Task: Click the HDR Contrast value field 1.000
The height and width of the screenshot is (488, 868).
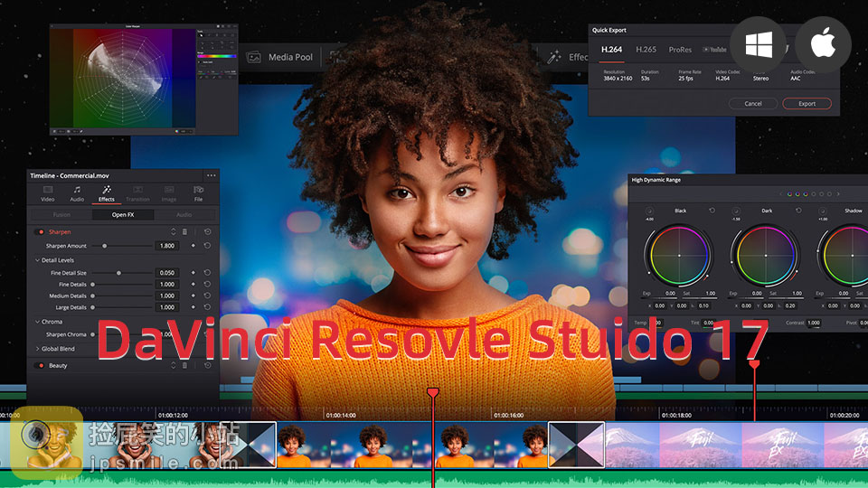Action: (x=813, y=323)
